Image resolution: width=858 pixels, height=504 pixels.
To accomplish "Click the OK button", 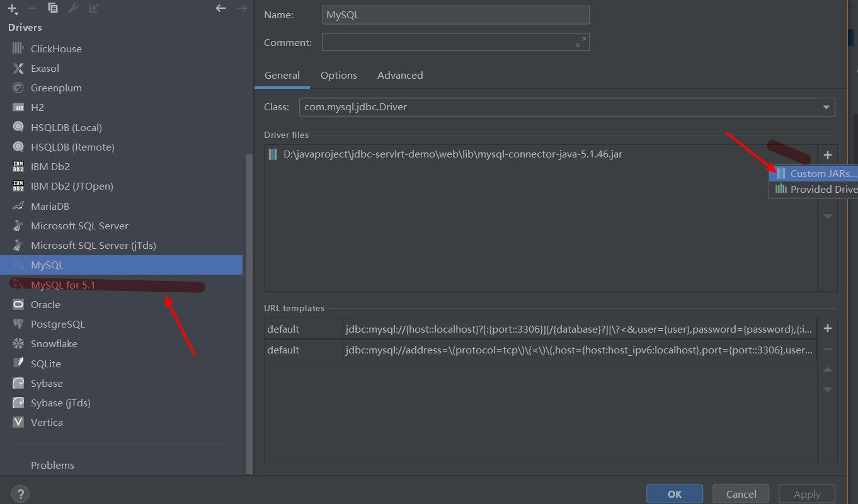I will pos(675,494).
